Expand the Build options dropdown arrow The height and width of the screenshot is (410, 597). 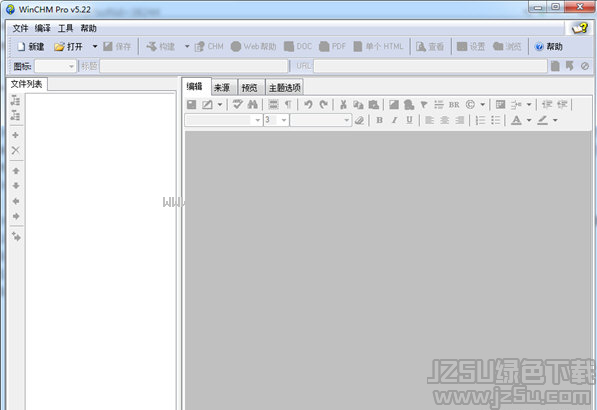coord(187,46)
